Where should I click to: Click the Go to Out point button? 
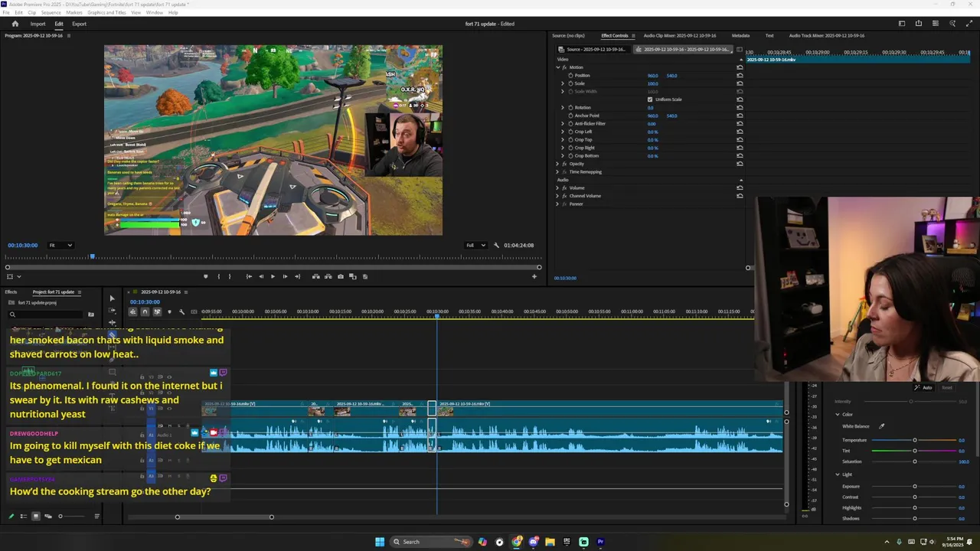pyautogui.click(x=297, y=276)
